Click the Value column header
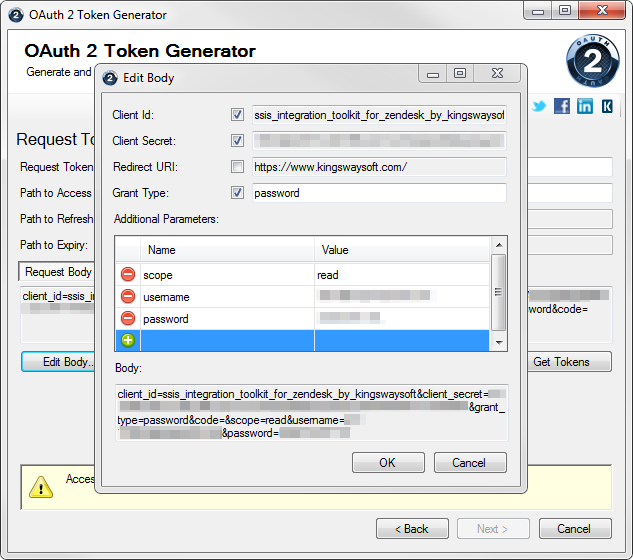 pos(402,250)
